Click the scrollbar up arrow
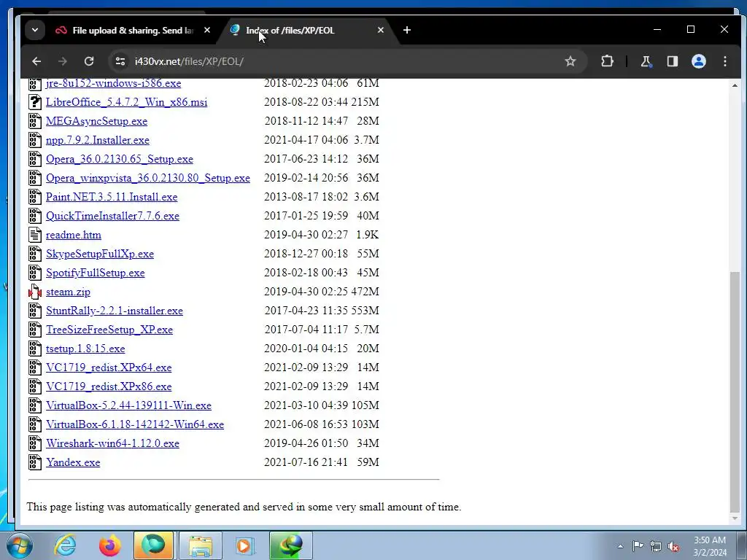 click(735, 85)
